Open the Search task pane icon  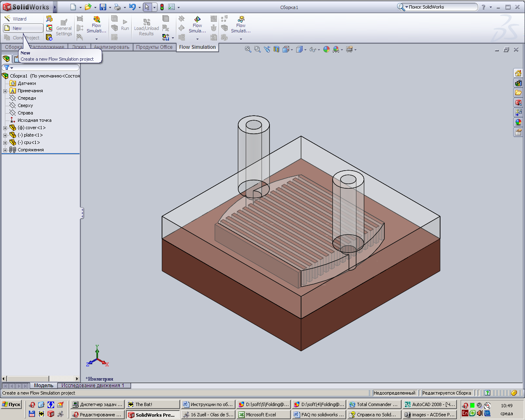(518, 103)
